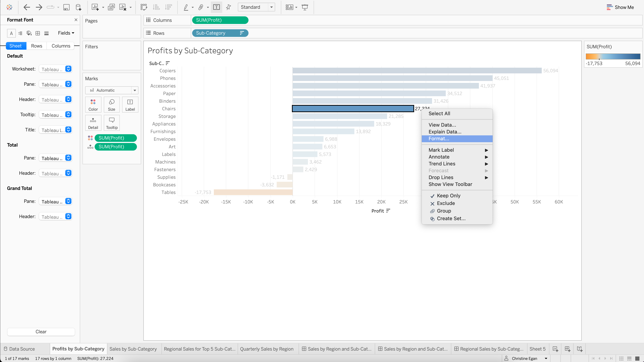Open the Fields dropdown in Format pane
The height and width of the screenshot is (362, 644).
pyautogui.click(x=66, y=33)
